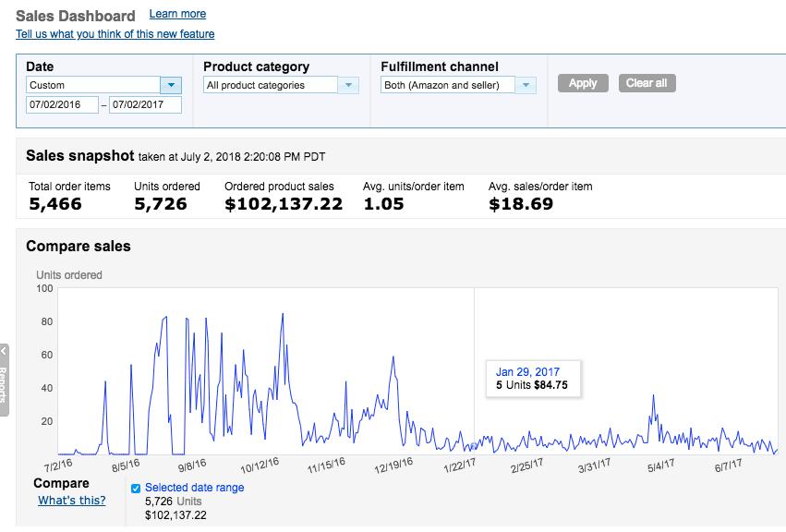Viewport: 786px width, 532px height.
Task: Click the Ordered product sales $102,137.22 value
Action: coord(284,204)
